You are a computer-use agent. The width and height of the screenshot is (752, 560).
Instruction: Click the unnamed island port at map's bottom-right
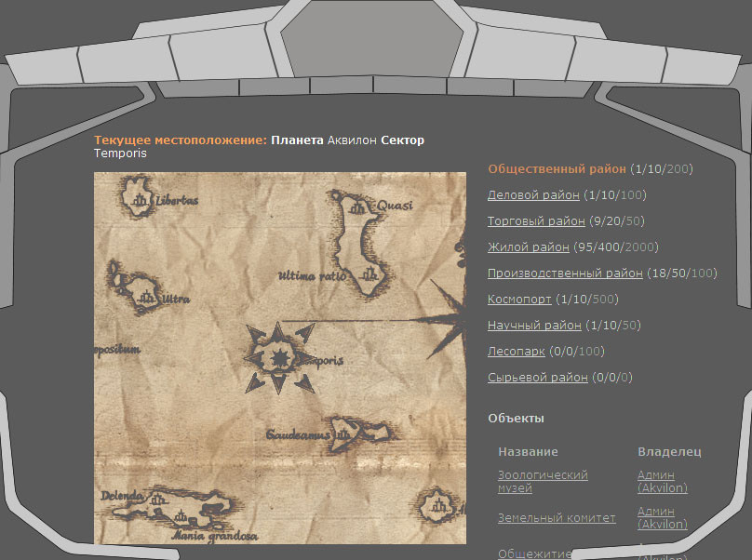(x=439, y=506)
